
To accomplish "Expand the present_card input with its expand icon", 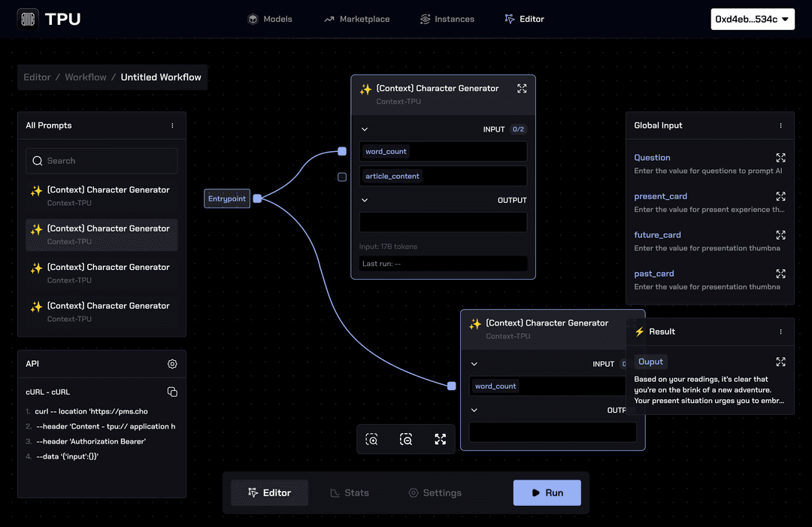I will [x=781, y=196].
